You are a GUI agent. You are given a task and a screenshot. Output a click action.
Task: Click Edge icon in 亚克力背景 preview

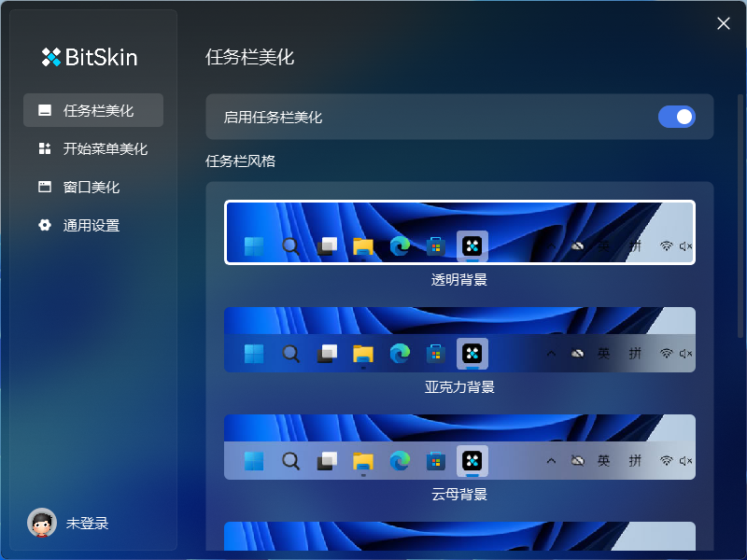point(400,354)
